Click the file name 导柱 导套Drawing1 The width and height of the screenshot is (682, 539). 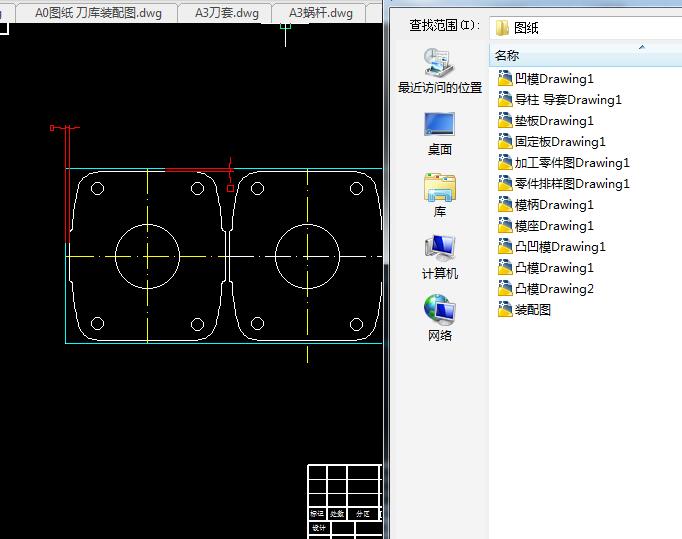click(x=568, y=100)
